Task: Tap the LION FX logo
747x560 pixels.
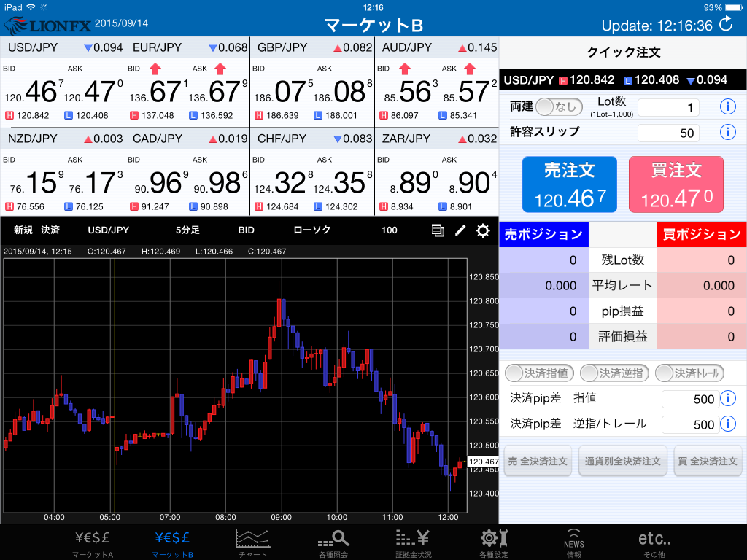Action: click(47, 25)
